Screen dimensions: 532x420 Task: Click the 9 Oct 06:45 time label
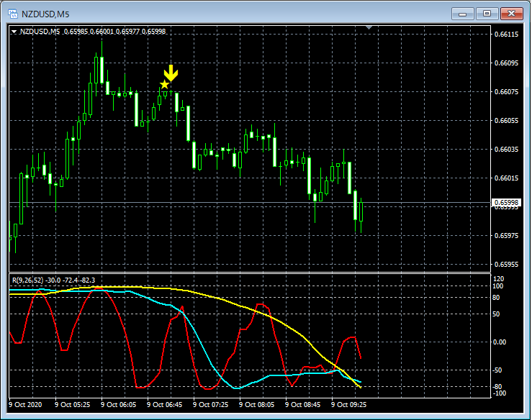[x=165, y=405]
